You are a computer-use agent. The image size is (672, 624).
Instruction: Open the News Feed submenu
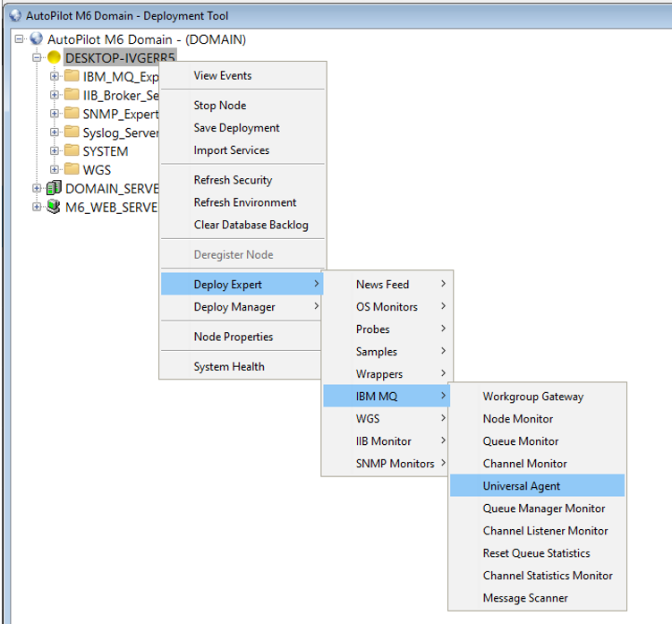click(x=387, y=285)
